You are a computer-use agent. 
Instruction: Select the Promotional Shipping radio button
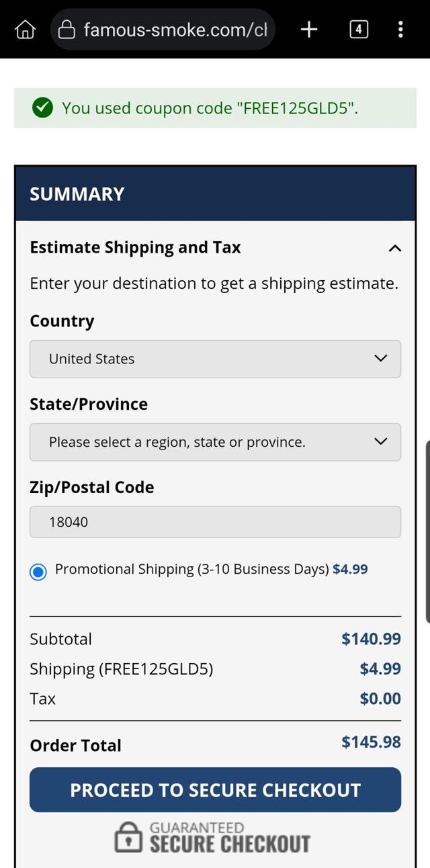pyautogui.click(x=38, y=572)
